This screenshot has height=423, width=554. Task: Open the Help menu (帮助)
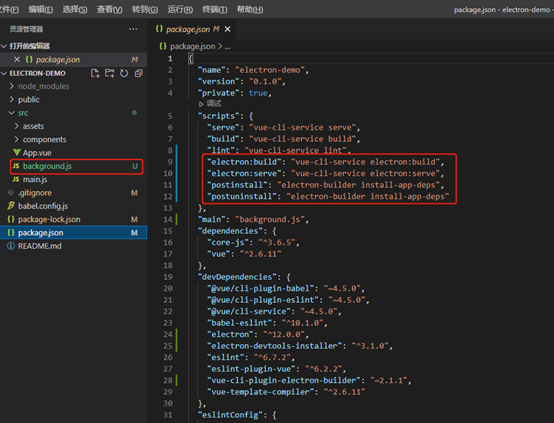(250, 10)
